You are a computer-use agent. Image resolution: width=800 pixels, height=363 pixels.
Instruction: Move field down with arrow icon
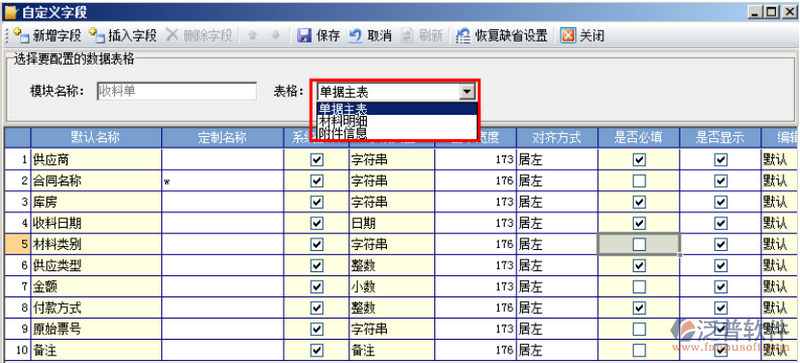click(x=276, y=35)
